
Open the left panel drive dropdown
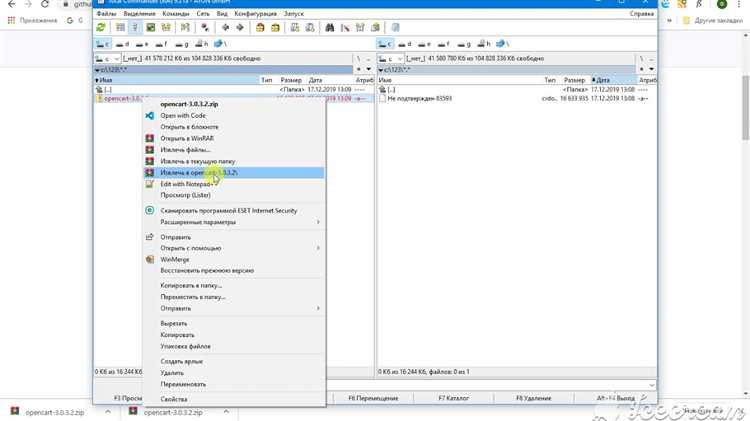point(110,59)
